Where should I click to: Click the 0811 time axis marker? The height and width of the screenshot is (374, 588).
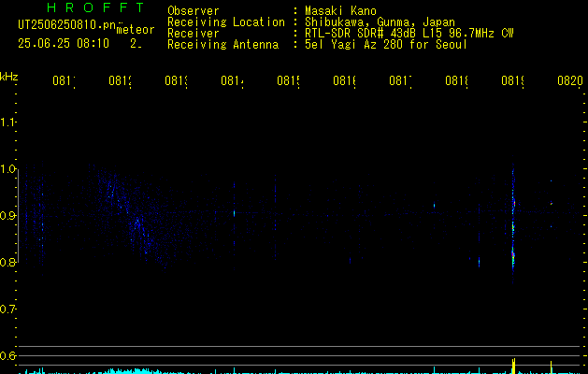tap(64, 80)
